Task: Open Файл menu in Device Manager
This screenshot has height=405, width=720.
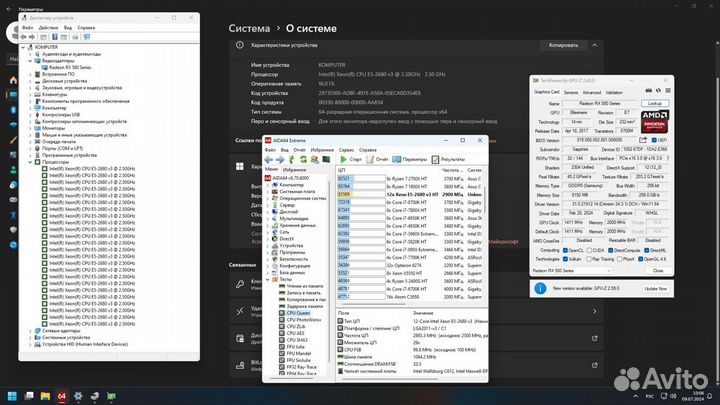Action: coord(28,28)
